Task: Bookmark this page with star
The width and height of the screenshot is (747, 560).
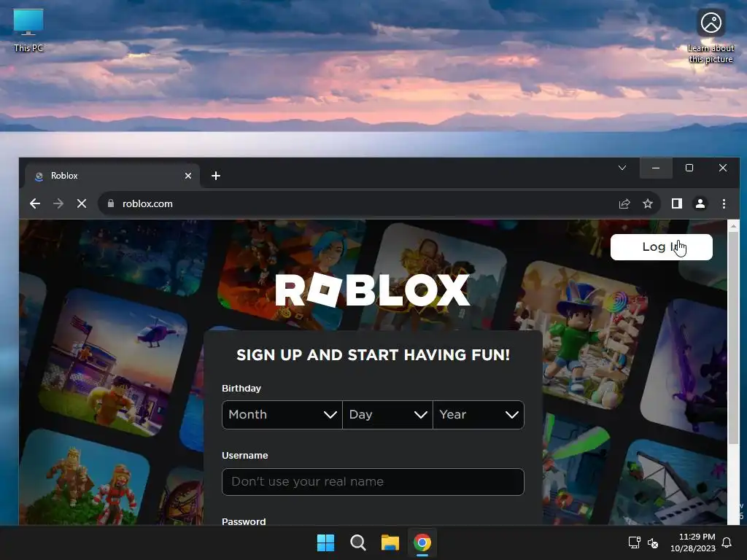Action: pyautogui.click(x=648, y=204)
